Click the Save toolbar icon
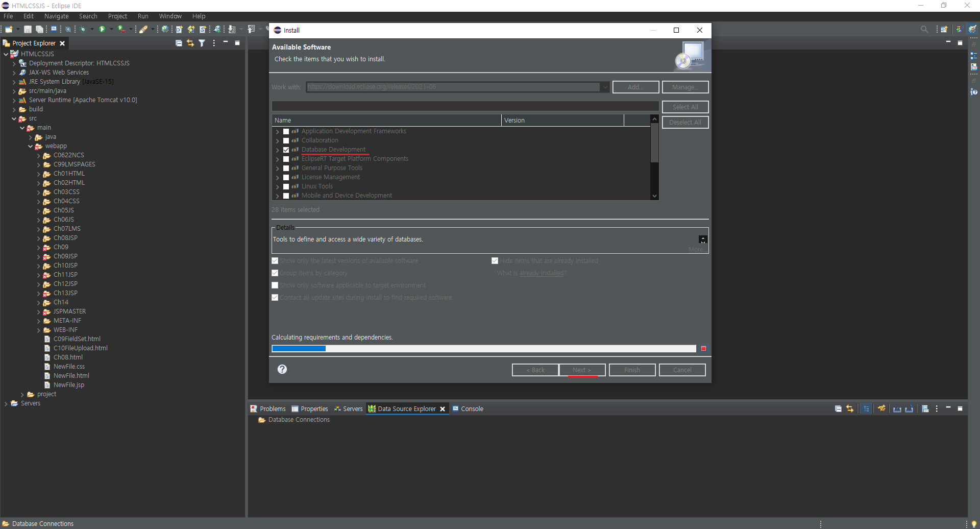This screenshot has height=529, width=980. coord(28,30)
